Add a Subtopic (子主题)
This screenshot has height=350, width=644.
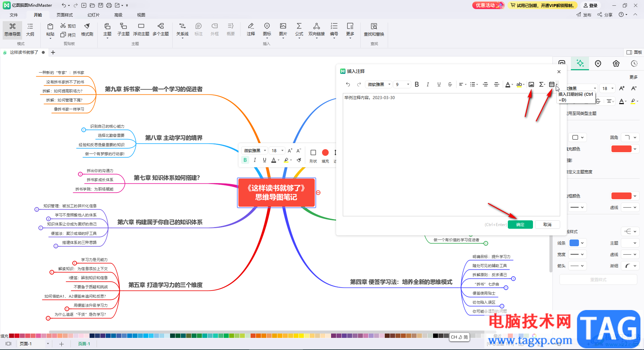(123, 30)
